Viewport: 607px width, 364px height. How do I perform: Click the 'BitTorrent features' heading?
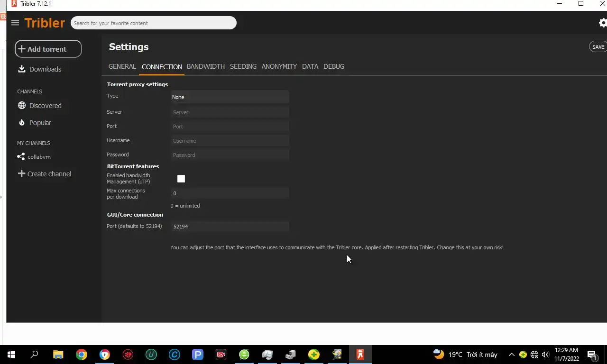tap(133, 166)
